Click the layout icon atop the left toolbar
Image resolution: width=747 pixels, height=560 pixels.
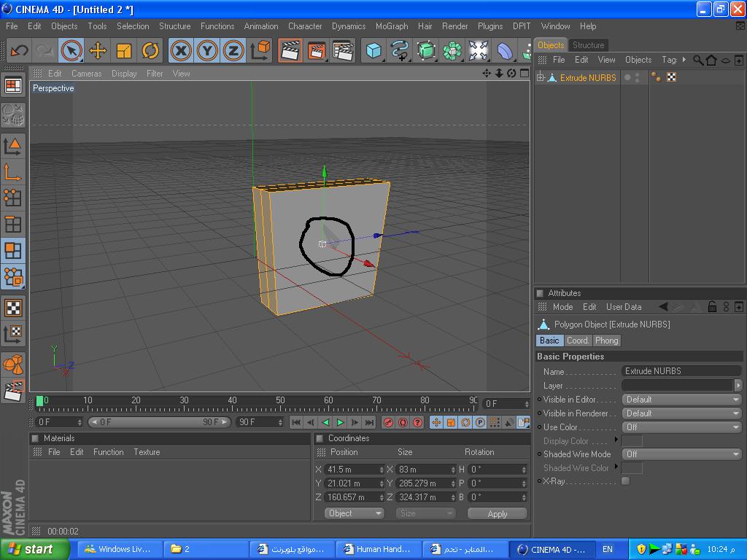click(13, 86)
